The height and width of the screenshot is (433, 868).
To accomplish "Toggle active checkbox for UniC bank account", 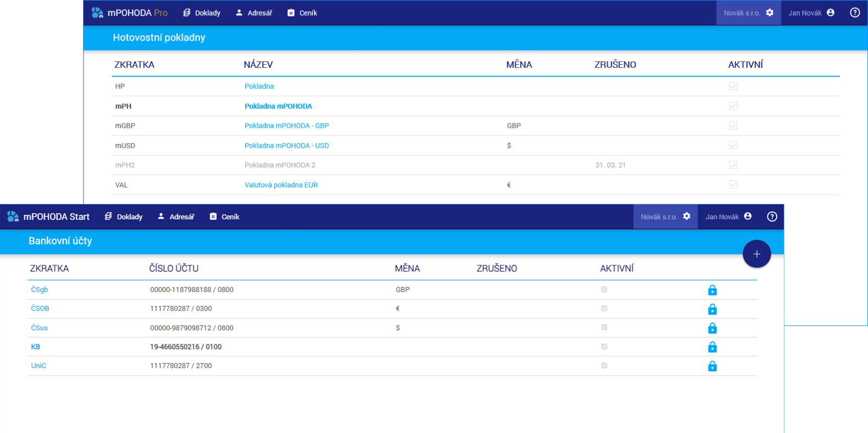I will tap(604, 365).
